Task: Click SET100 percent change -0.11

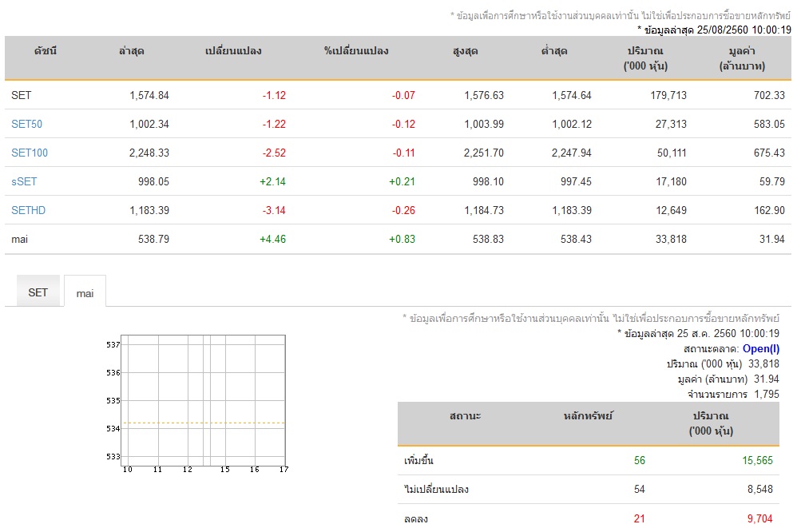Action: 403,153
